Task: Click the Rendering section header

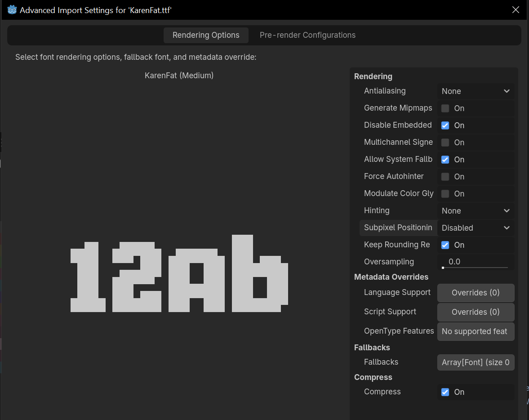Action: [x=373, y=76]
